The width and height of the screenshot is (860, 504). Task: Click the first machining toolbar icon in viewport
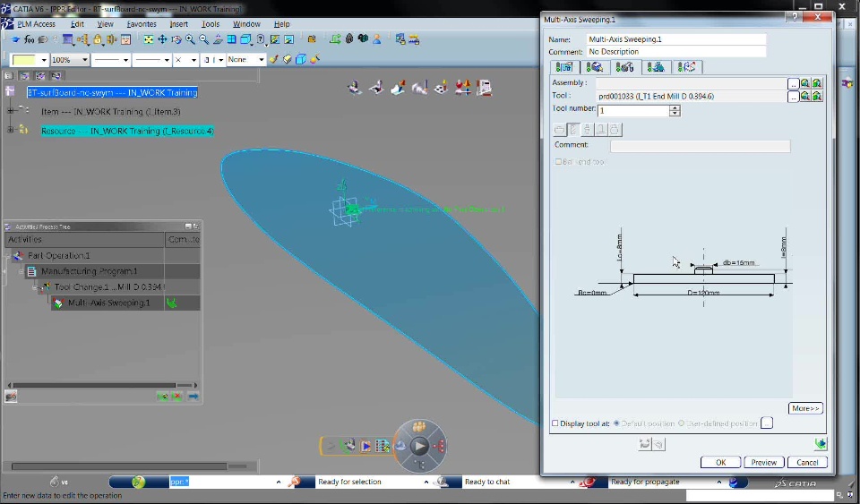355,88
